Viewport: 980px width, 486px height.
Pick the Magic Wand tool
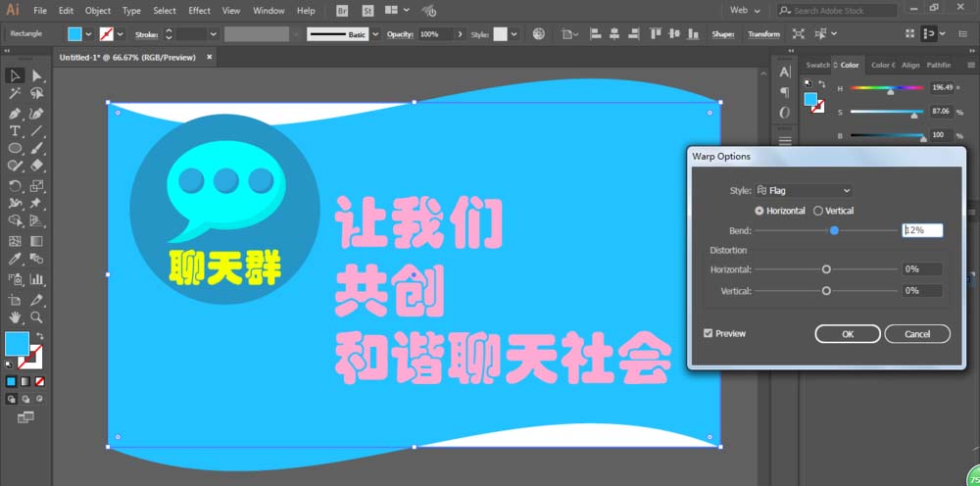pyautogui.click(x=15, y=94)
